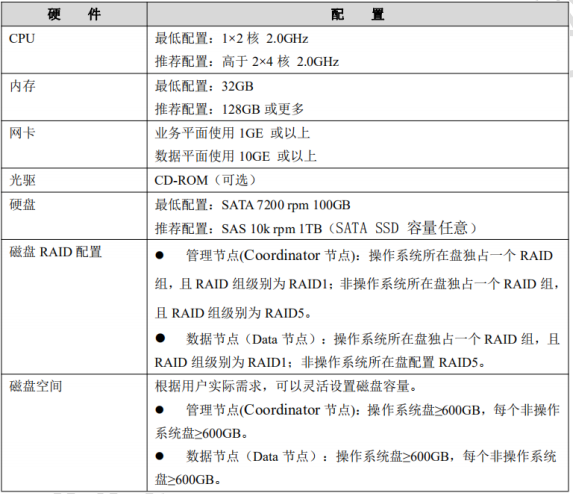Click the Coordinator 节点 RAID bullet
Viewport: 573px width, 494px height.
pyautogui.click(x=357, y=284)
